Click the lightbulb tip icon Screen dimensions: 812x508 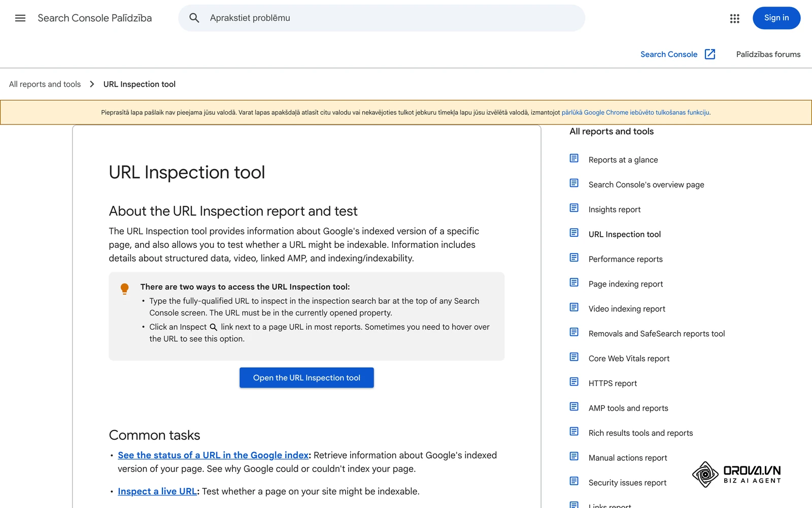[x=124, y=289]
